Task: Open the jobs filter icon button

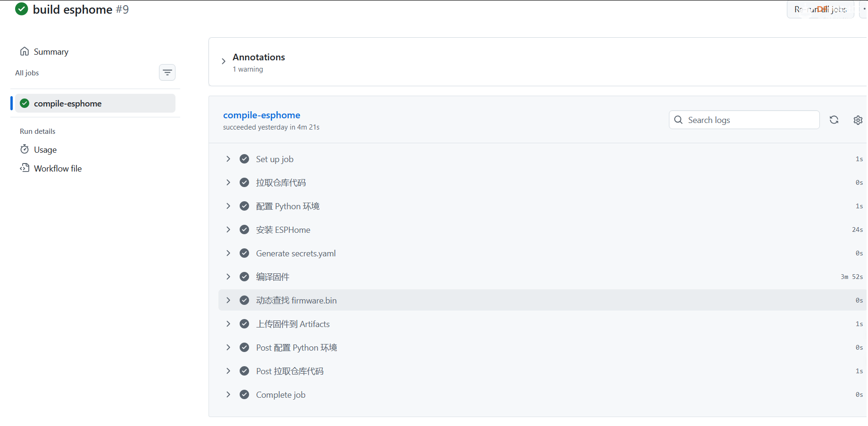Action: pos(167,73)
